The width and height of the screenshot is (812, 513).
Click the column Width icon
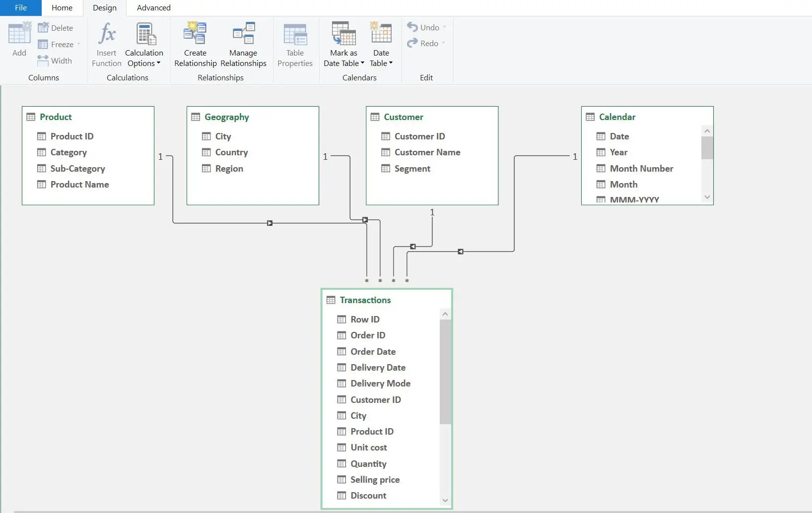pos(43,61)
